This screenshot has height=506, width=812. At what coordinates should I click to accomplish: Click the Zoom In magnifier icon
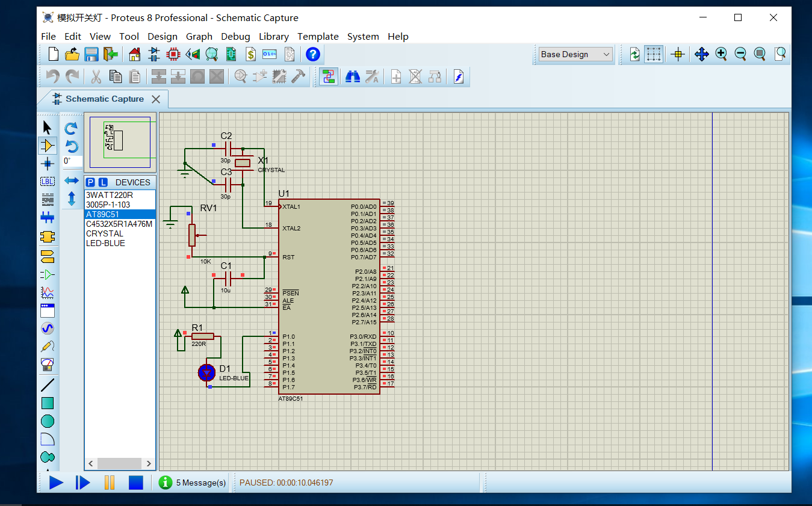tap(721, 54)
